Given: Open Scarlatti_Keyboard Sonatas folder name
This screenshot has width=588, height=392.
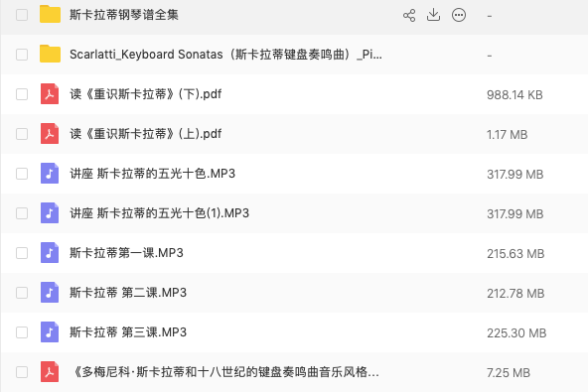Looking at the screenshot, I should click(x=225, y=55).
